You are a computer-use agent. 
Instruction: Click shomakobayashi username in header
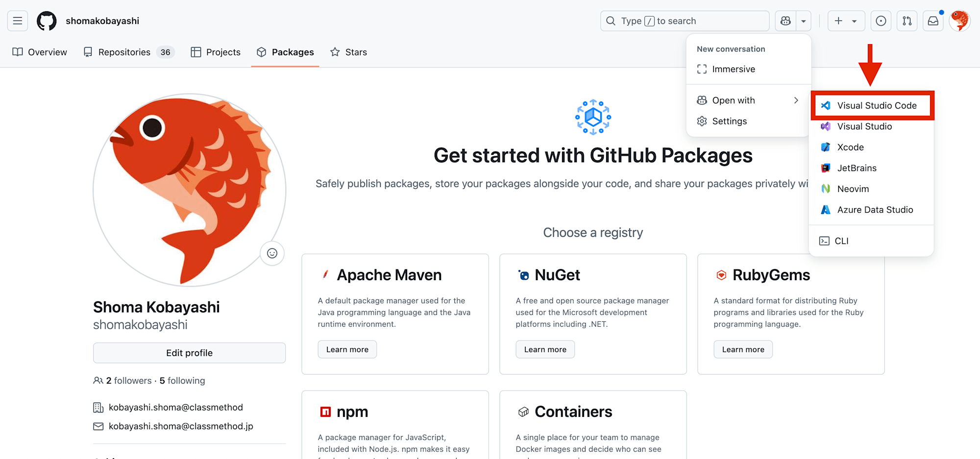[102, 21]
